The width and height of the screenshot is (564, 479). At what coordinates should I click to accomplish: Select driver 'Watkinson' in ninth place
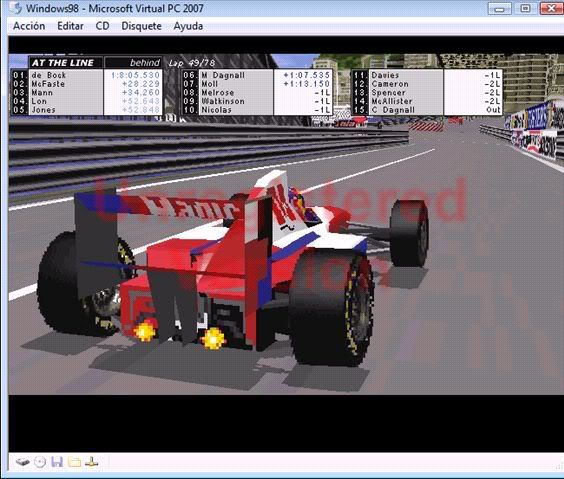click(223, 101)
